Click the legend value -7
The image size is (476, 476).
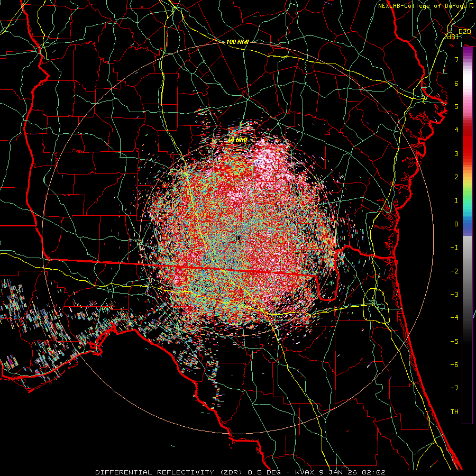(x=454, y=388)
